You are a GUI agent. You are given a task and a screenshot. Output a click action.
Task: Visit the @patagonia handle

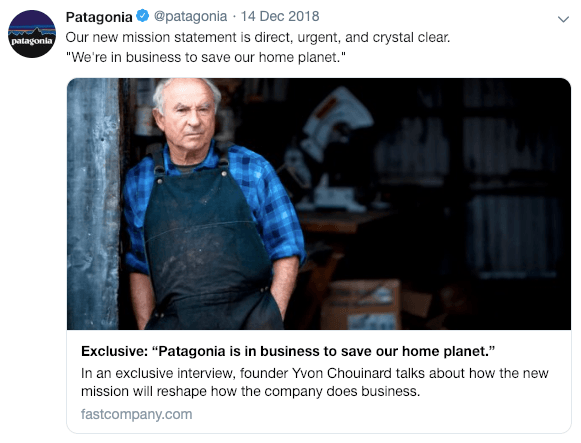pyautogui.click(x=190, y=17)
